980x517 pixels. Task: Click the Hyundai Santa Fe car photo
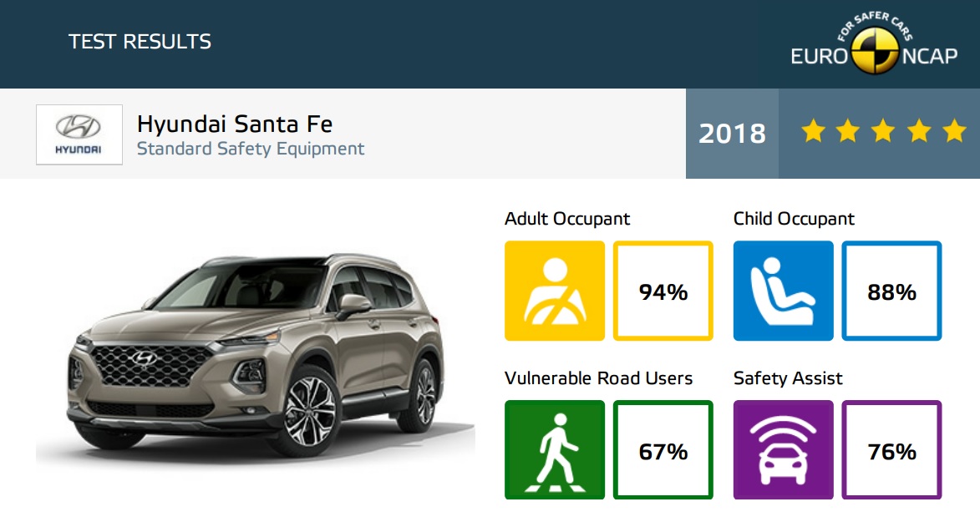pyautogui.click(x=255, y=354)
